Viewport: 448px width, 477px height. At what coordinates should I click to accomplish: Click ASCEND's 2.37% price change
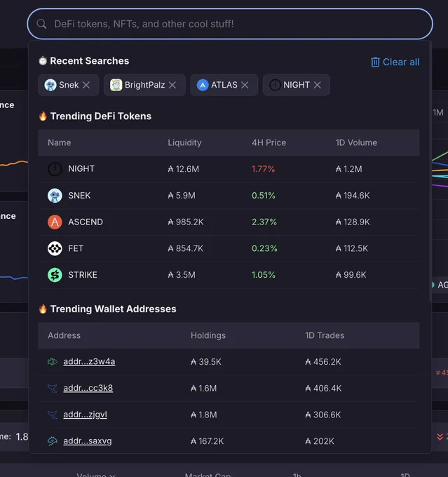[x=264, y=222]
